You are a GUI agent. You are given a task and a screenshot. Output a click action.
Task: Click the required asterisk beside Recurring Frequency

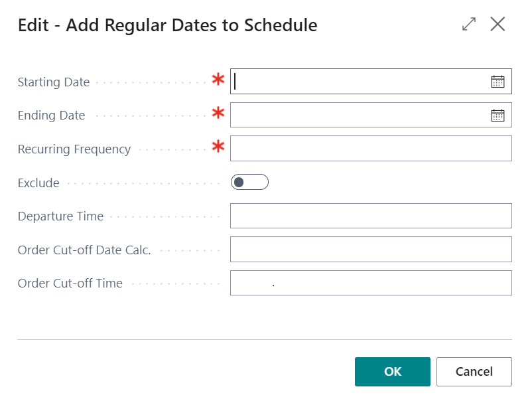tap(218, 145)
